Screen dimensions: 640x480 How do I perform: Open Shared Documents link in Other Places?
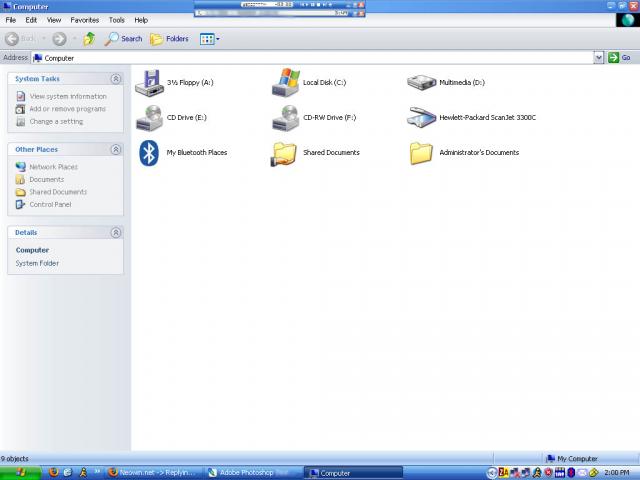(x=58, y=192)
